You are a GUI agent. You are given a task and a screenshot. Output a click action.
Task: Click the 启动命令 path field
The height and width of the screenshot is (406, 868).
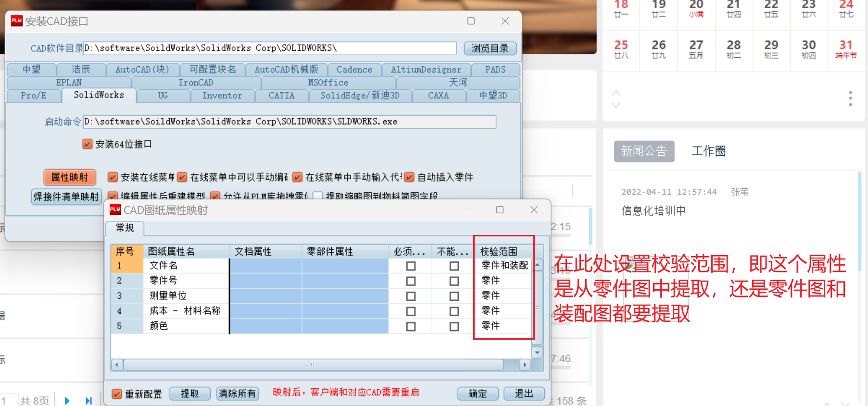tap(289, 122)
